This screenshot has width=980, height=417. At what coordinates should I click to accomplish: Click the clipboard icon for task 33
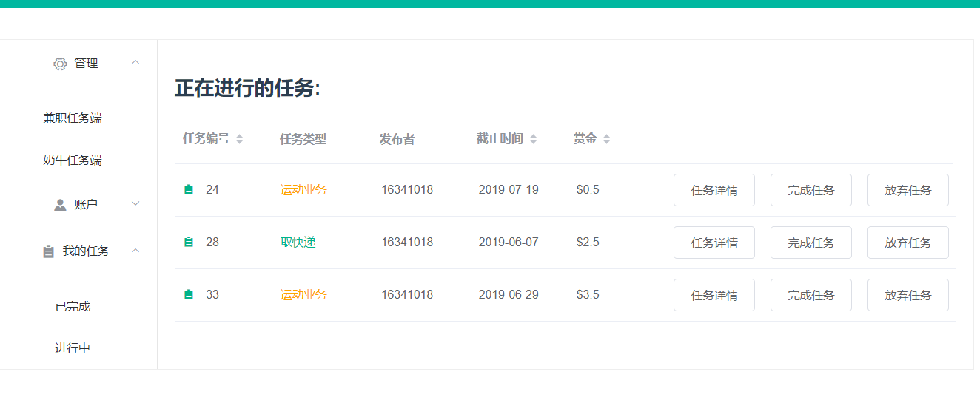point(189,295)
